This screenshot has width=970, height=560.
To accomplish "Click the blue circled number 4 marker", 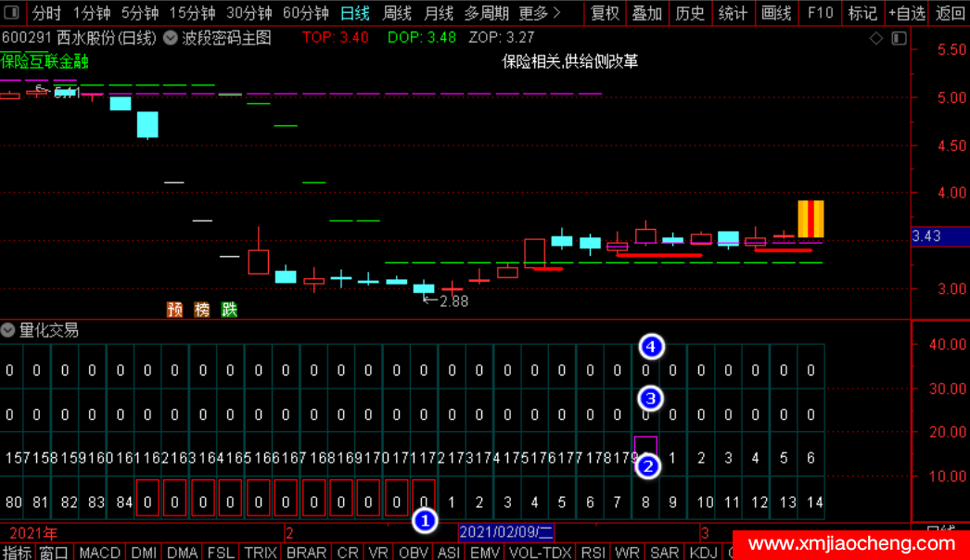I will (x=651, y=347).
